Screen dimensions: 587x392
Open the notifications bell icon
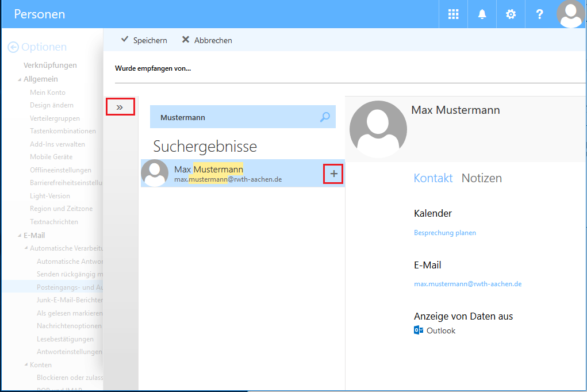pos(482,14)
